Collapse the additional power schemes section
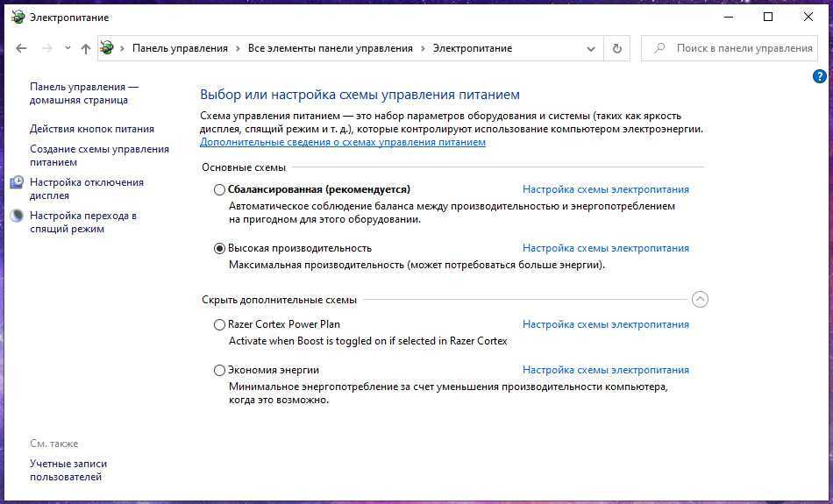 click(x=699, y=300)
